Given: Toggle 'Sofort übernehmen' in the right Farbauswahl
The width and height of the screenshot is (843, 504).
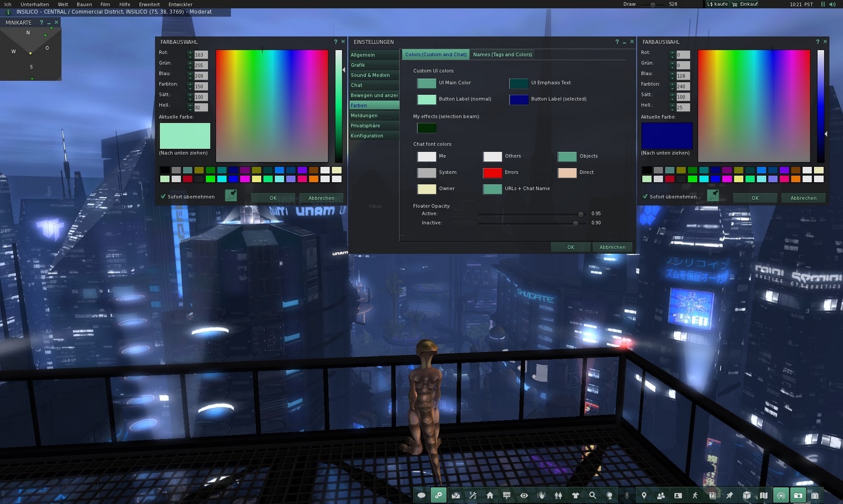Looking at the screenshot, I should tap(645, 196).
